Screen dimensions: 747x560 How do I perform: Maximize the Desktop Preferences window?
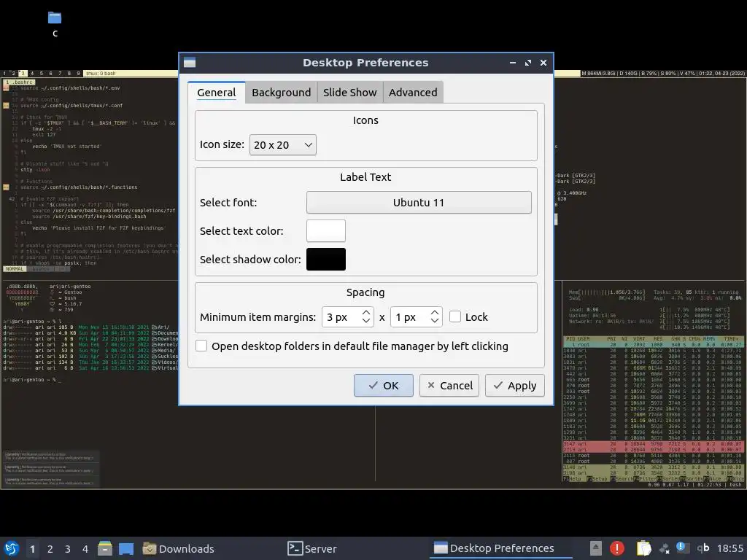click(x=528, y=63)
